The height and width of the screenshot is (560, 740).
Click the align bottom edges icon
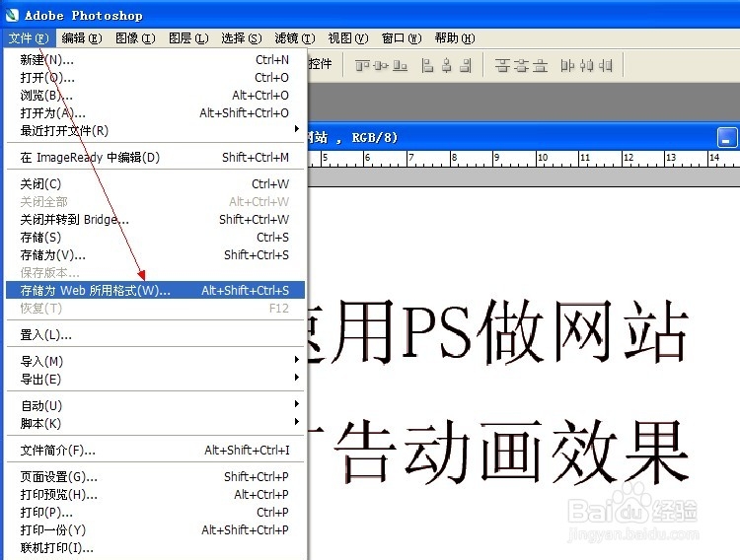(x=400, y=65)
